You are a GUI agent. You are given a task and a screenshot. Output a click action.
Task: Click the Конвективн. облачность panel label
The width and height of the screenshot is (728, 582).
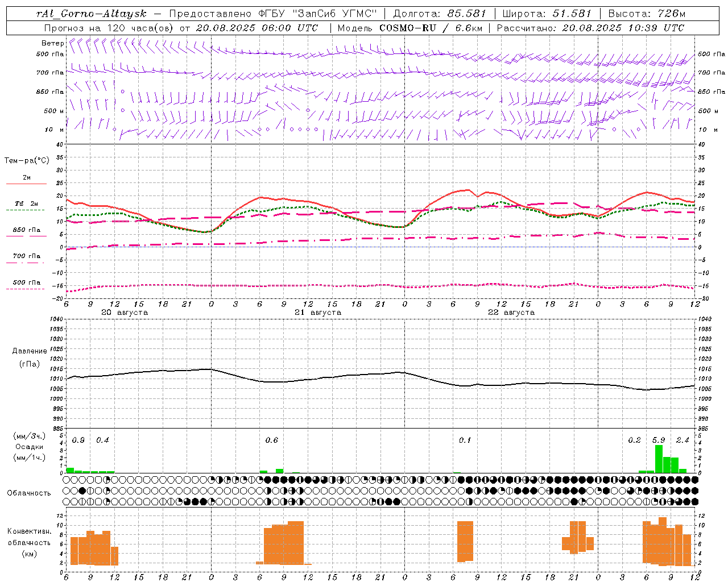coord(29,537)
